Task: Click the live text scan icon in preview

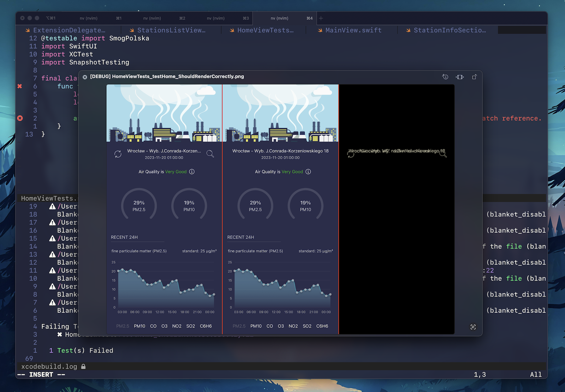Action: tap(473, 327)
